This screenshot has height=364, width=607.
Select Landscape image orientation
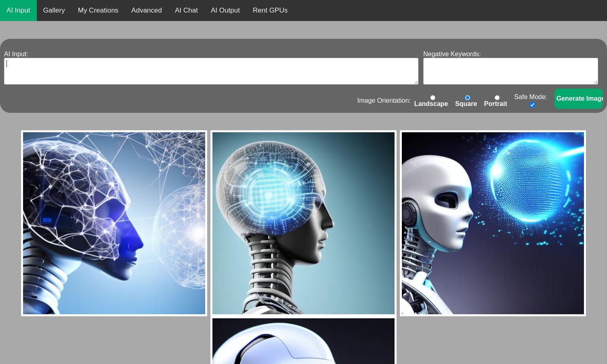point(433,97)
